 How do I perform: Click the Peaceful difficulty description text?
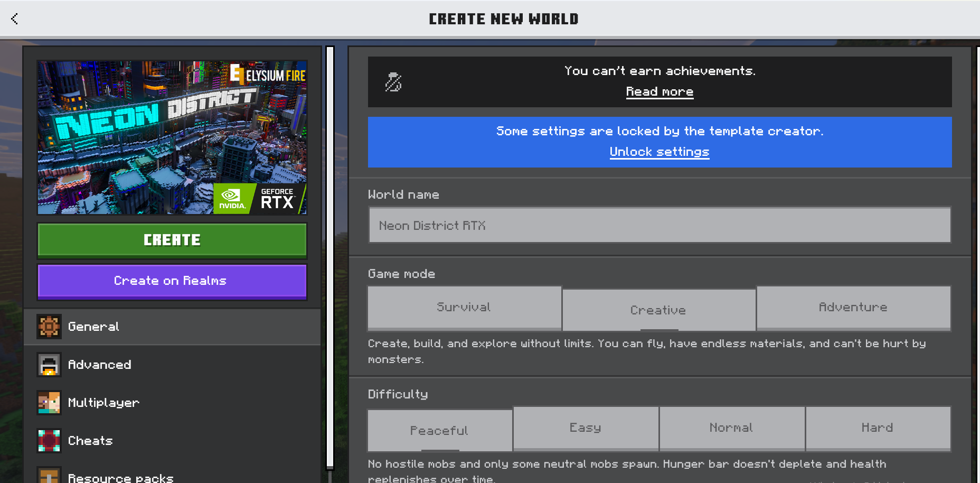point(627,470)
